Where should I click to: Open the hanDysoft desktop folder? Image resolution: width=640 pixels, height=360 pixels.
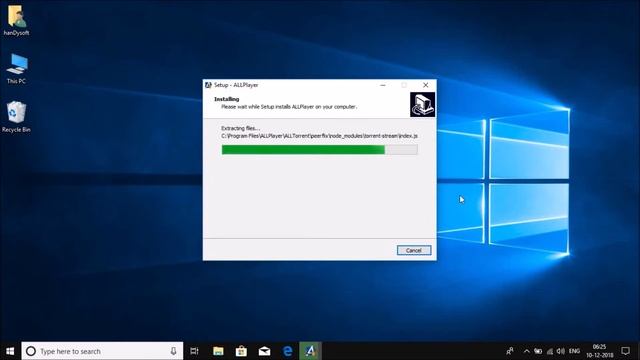[x=16, y=20]
